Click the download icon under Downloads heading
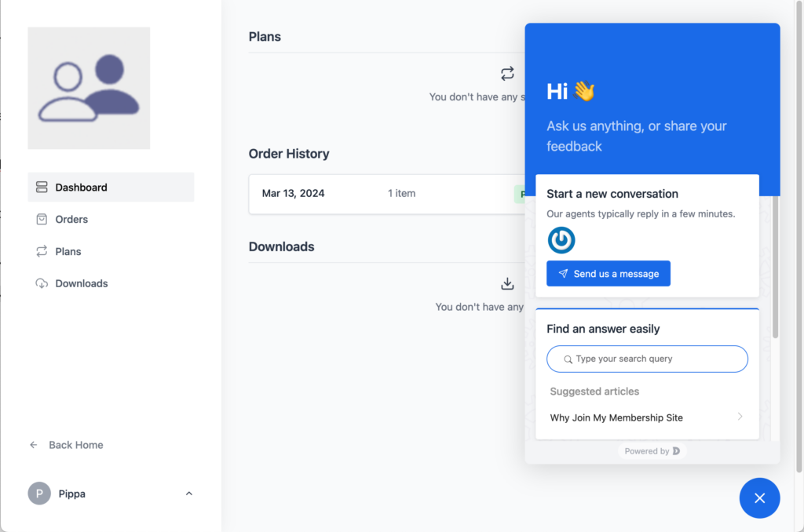The image size is (804, 532). pos(507,283)
